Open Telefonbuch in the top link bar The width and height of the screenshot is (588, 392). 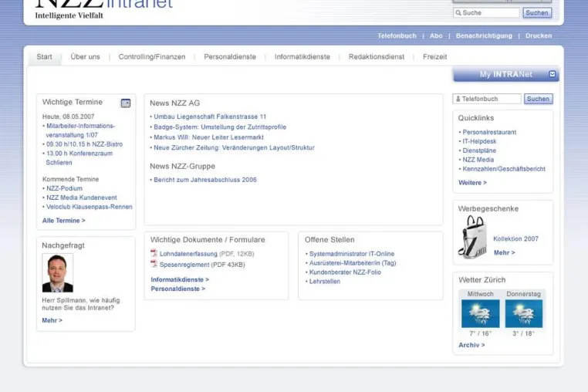[x=397, y=35]
